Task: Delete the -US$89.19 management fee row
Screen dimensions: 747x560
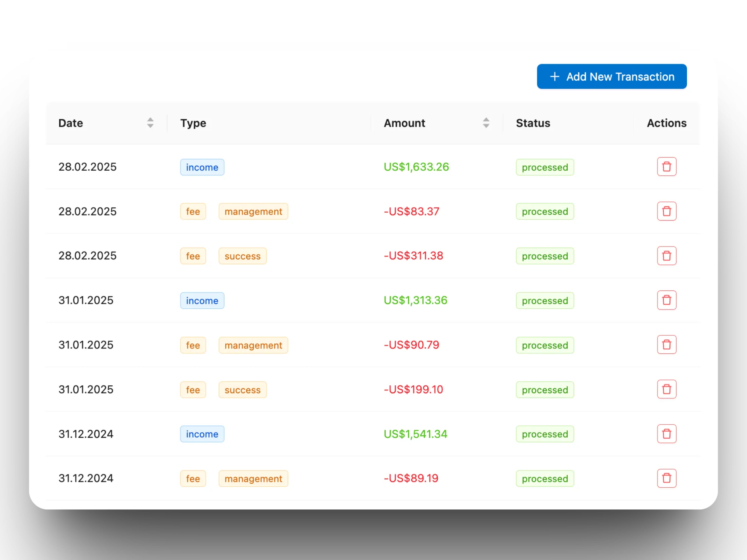Action: (666, 478)
